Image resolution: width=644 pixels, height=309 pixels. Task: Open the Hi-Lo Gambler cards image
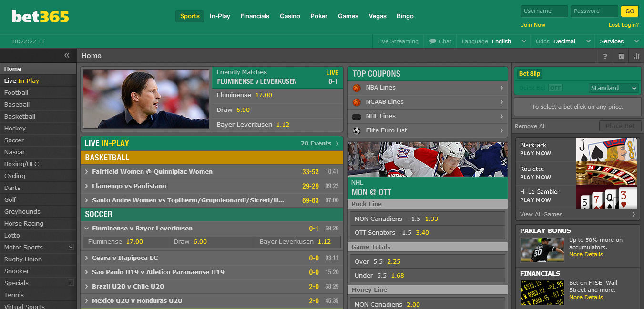tap(606, 197)
